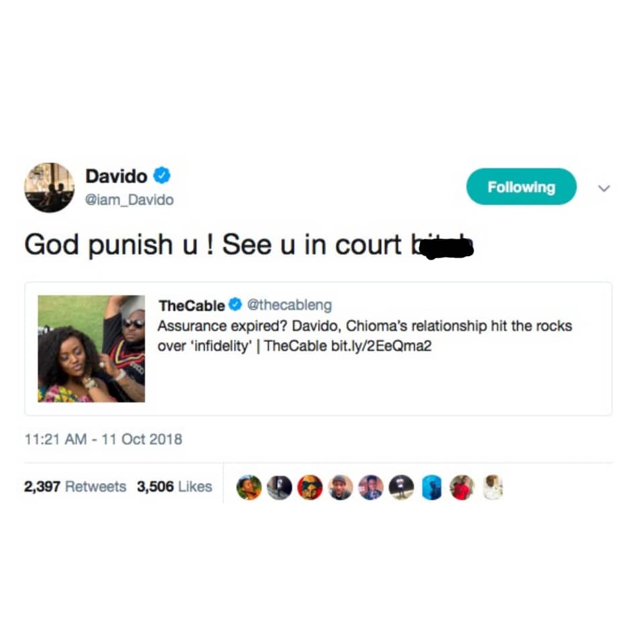Open first liker avatar in likes row
This screenshot has height=644, width=644.
(249, 487)
